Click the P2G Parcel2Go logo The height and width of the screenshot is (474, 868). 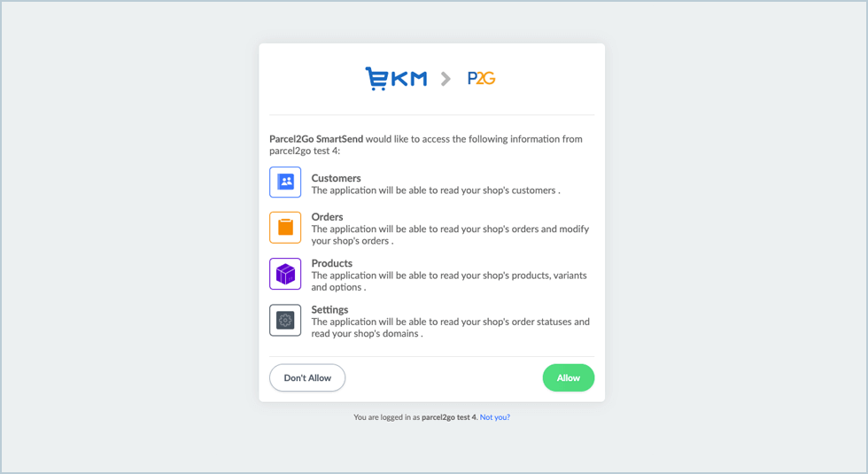pyautogui.click(x=481, y=79)
